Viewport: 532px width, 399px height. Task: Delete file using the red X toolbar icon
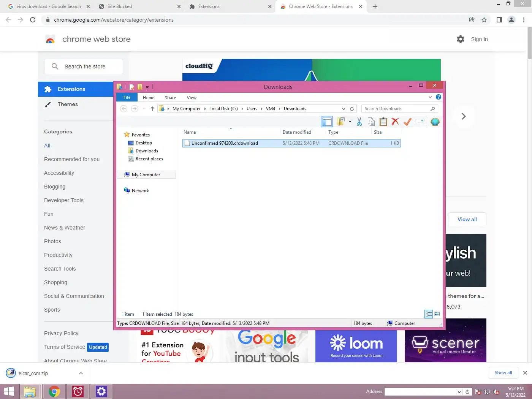click(395, 122)
